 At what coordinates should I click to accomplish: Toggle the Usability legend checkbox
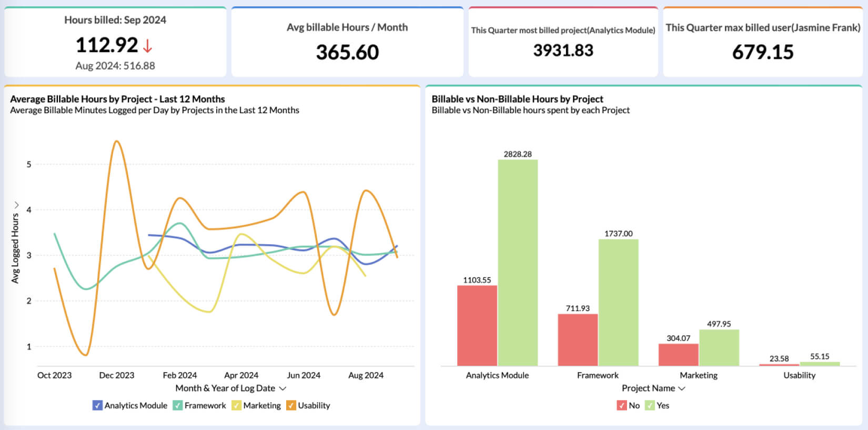coord(291,405)
